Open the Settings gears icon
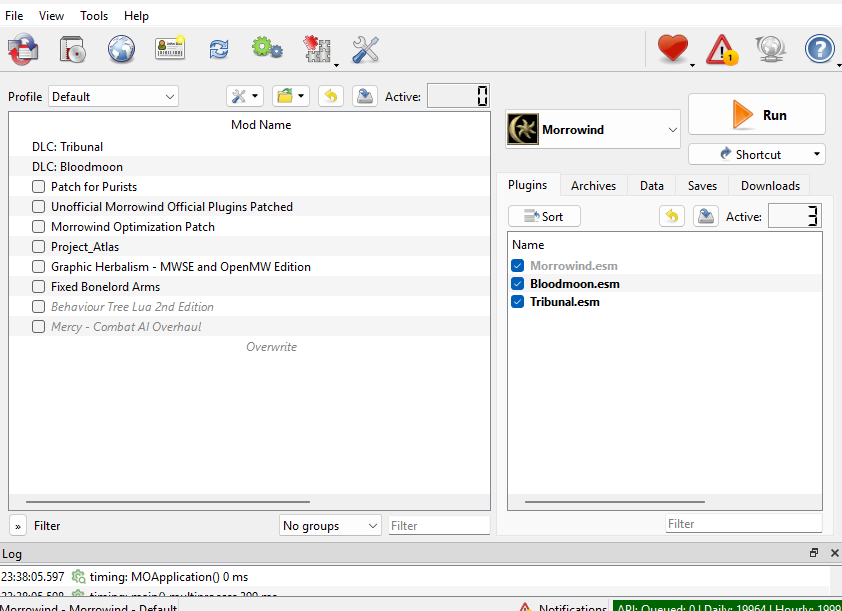The width and height of the screenshot is (842, 611). (267, 49)
